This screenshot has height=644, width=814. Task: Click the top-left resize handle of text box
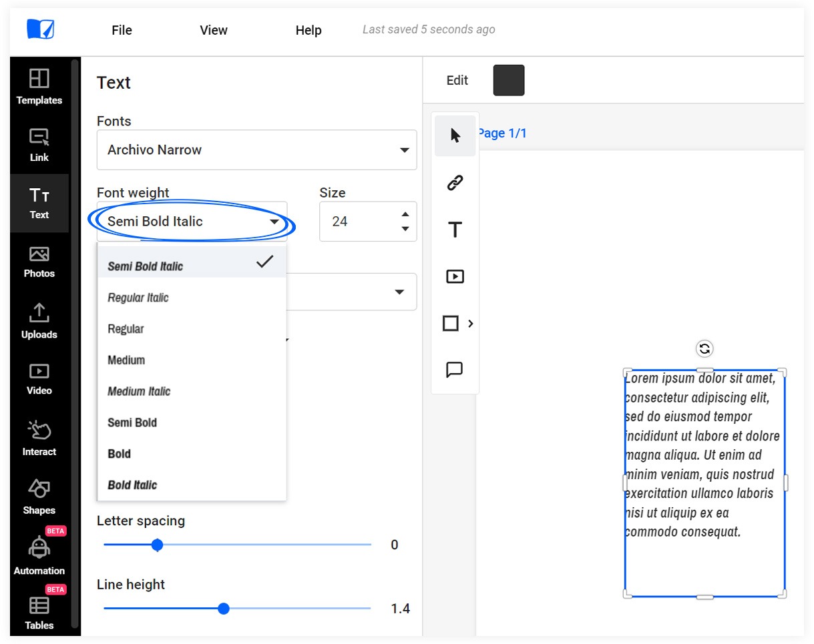(x=628, y=372)
